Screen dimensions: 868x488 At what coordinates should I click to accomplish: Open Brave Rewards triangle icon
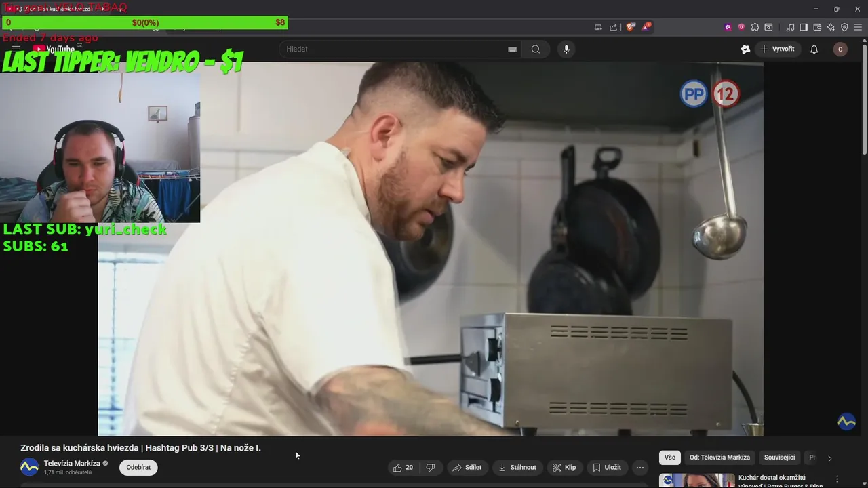point(646,27)
